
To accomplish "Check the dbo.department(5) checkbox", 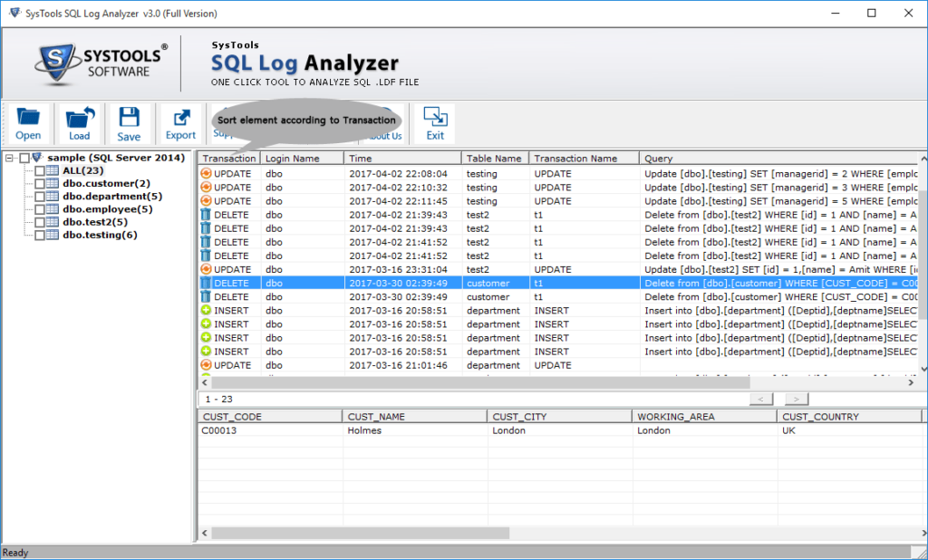I will (x=39, y=197).
